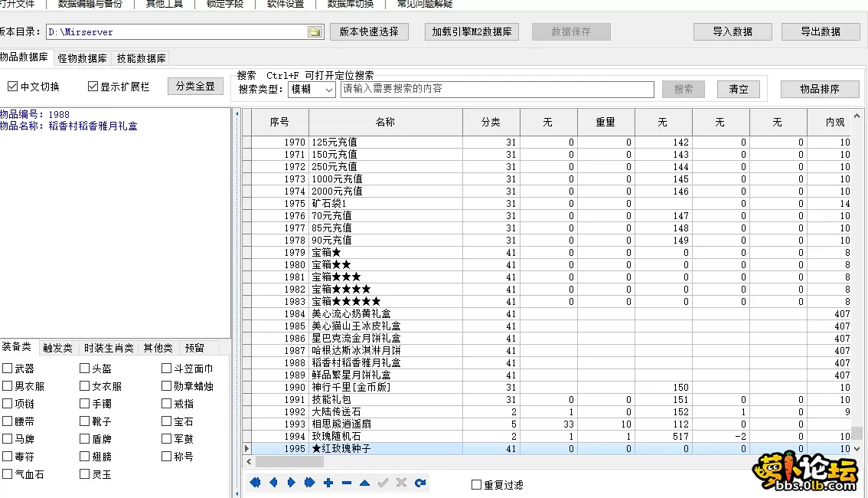The width and height of the screenshot is (868, 498).
Task: Click the first record navigation icon
Action: click(x=255, y=483)
